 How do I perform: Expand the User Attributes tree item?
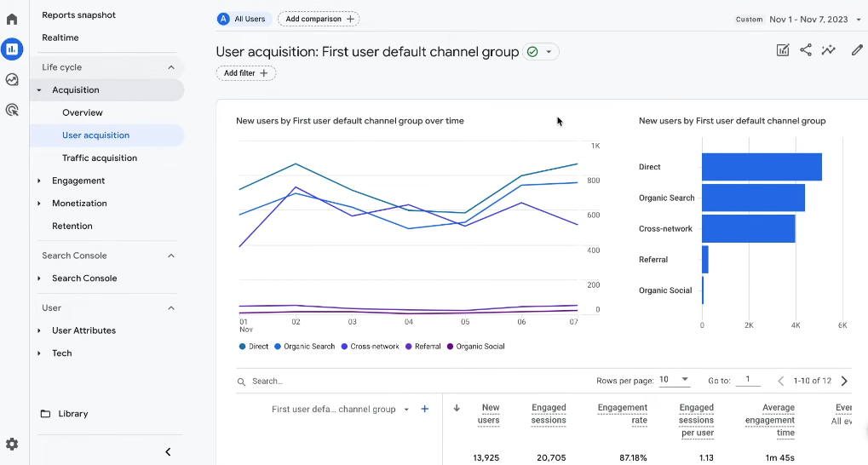pos(38,330)
